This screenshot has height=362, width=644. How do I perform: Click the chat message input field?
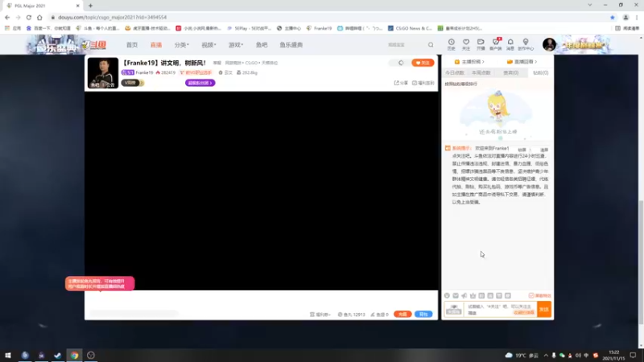(x=499, y=310)
